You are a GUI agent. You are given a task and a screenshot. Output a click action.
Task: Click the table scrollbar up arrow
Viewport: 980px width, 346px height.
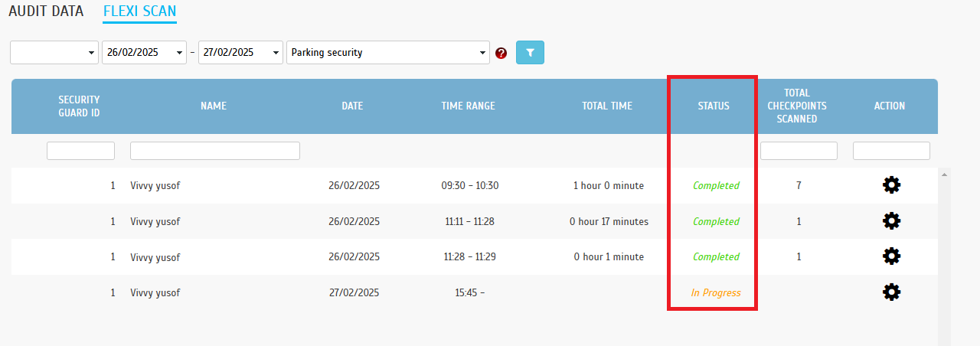944,175
